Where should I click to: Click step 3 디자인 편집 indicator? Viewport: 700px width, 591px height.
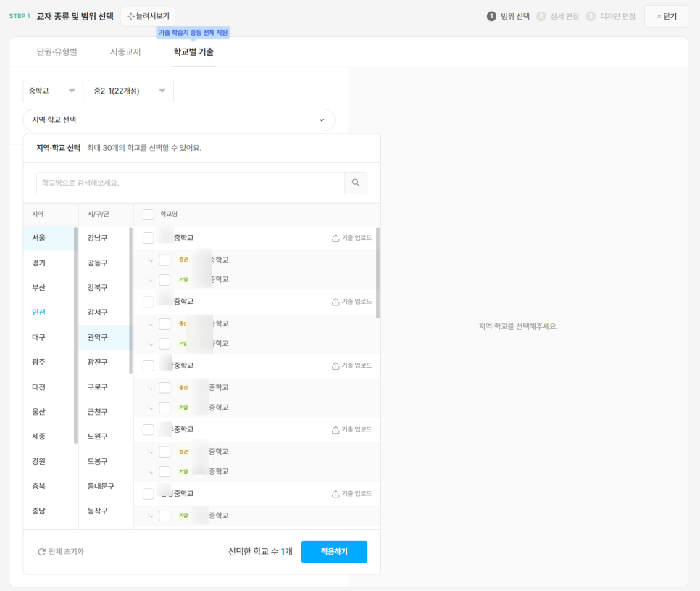[611, 17]
